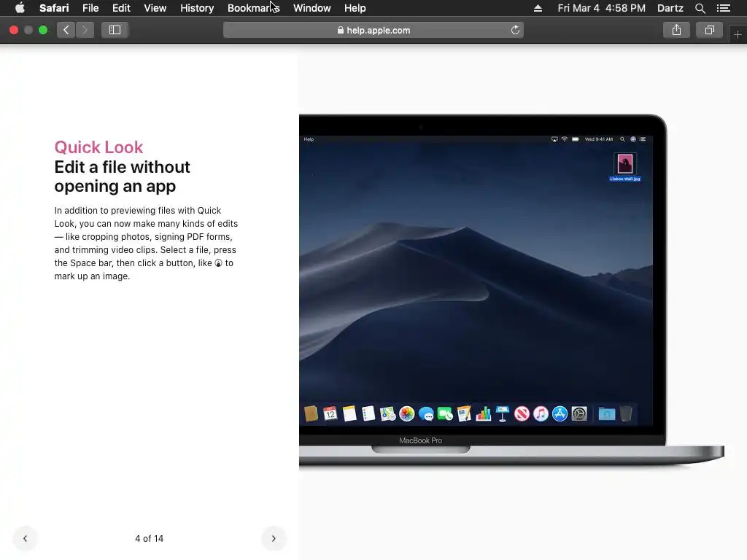Click the Keynote icon in pictured Dock

pos(502,413)
